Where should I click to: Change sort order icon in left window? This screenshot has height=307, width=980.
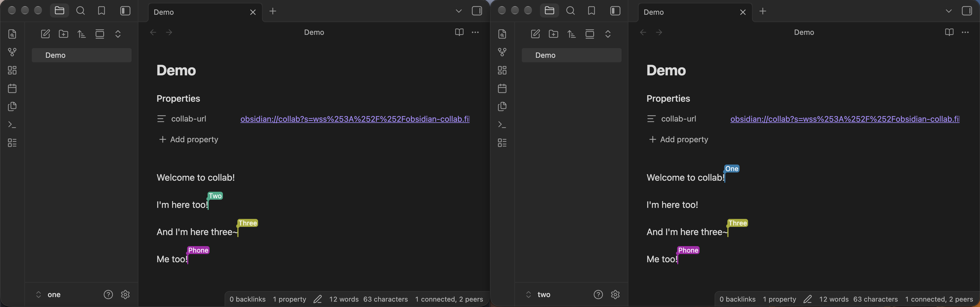[x=81, y=34]
